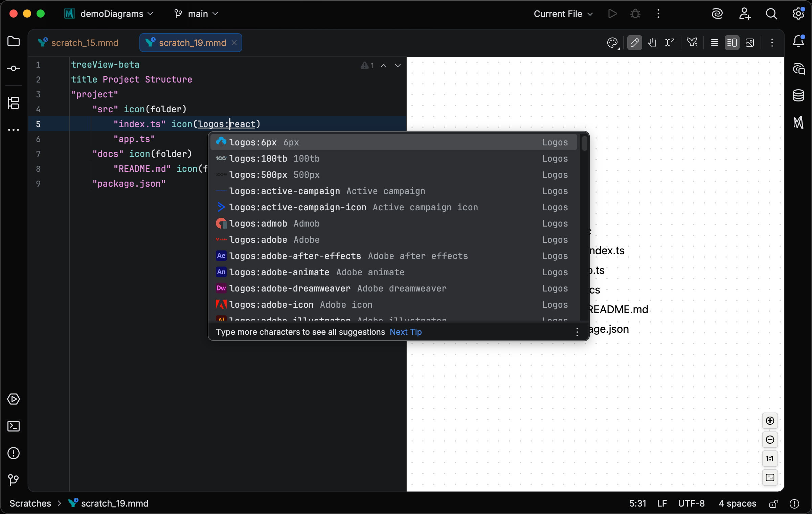This screenshot has height=514, width=812.
Task: Open more run actions menu
Action: (658, 14)
